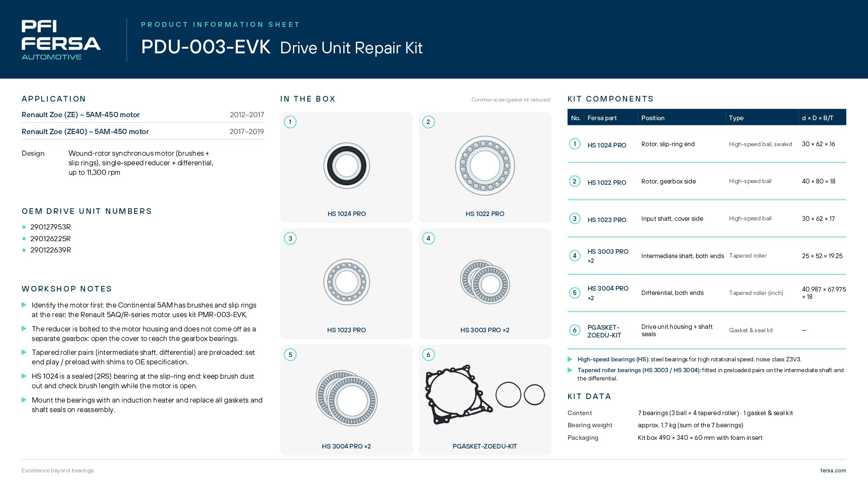Click the 'Excellence beyond bearings' footer tagline
The image size is (868, 488).
click(x=58, y=470)
